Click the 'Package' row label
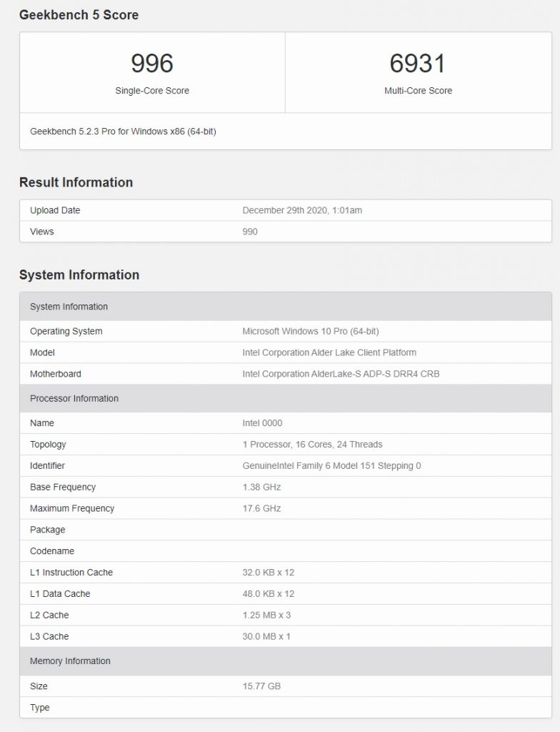This screenshot has height=732, width=560. [48, 530]
